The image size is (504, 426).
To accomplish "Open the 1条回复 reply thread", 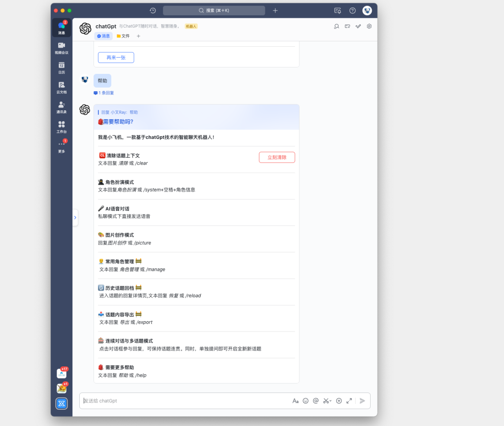I will [x=103, y=93].
